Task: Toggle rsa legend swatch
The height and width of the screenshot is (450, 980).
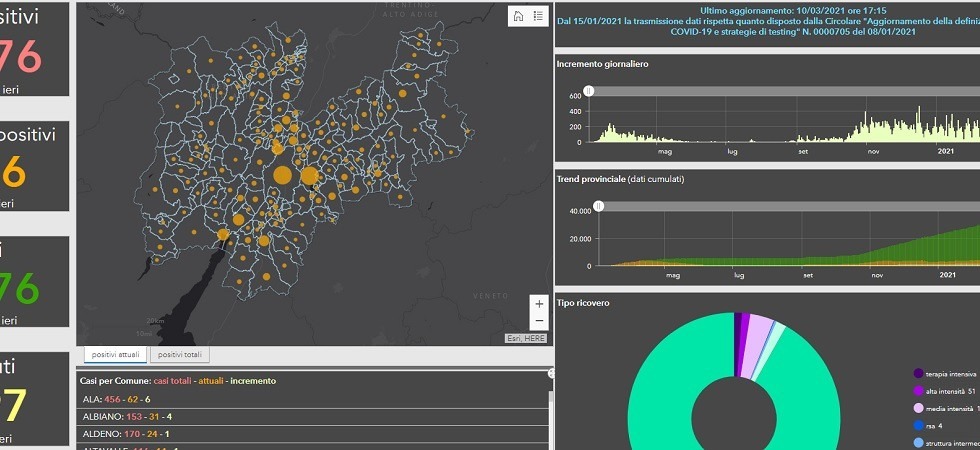Action: [x=918, y=426]
